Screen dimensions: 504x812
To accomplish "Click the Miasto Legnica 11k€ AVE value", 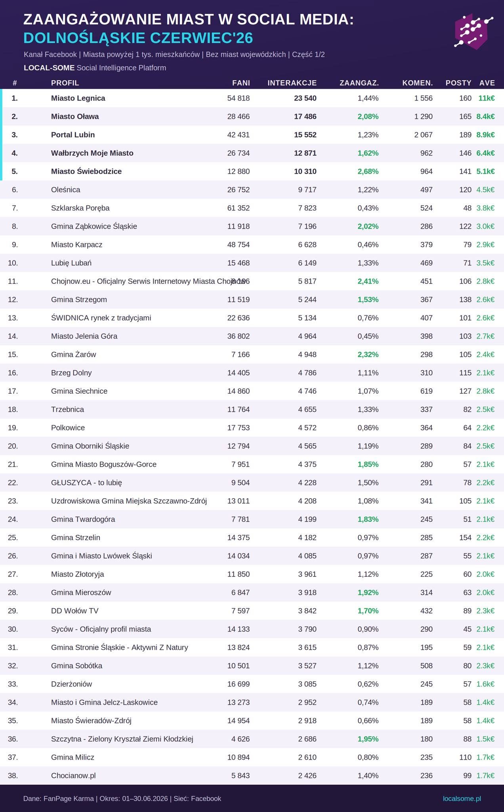I will [x=487, y=98].
